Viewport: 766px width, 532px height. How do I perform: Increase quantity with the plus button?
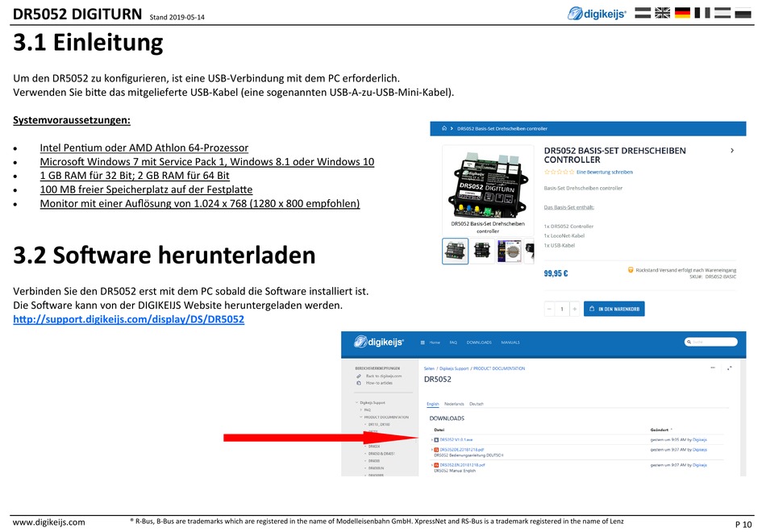[574, 309]
